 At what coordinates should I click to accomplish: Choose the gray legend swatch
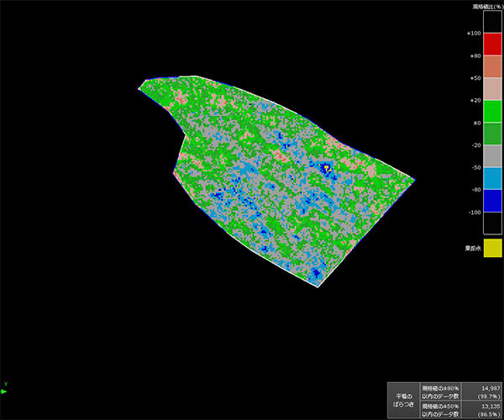pyautogui.click(x=492, y=155)
